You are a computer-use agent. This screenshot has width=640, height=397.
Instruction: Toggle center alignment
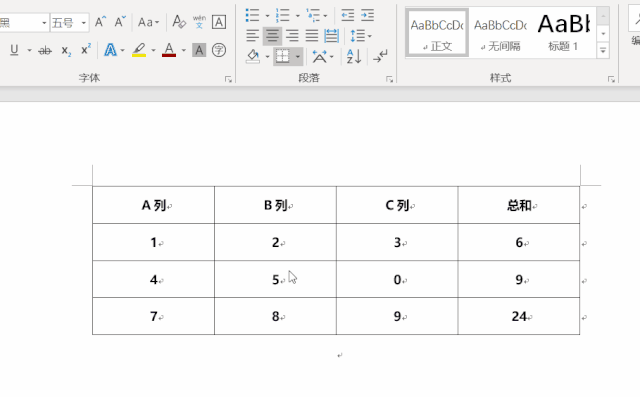point(272,36)
